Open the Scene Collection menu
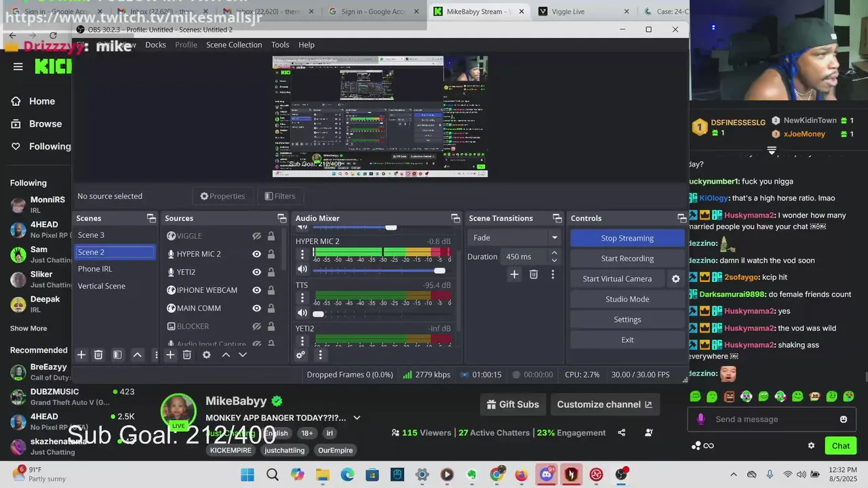This screenshot has height=488, width=868. 234,45
